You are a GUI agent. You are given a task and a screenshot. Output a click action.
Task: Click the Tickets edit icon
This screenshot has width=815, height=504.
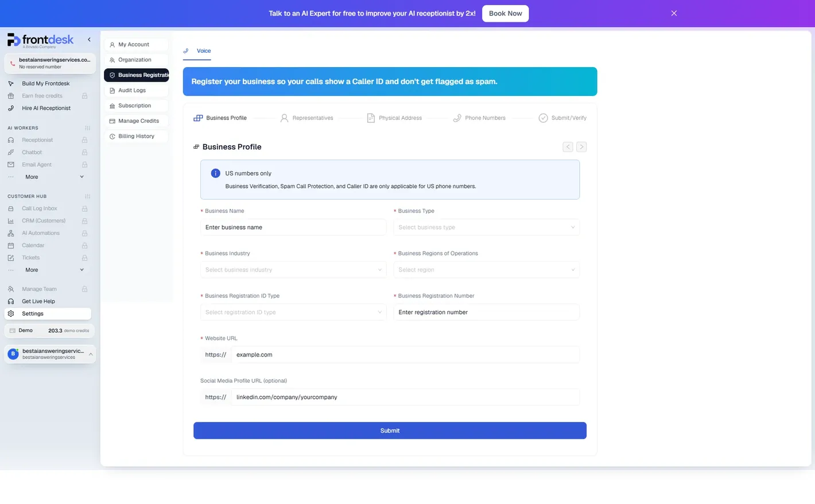[x=11, y=258]
